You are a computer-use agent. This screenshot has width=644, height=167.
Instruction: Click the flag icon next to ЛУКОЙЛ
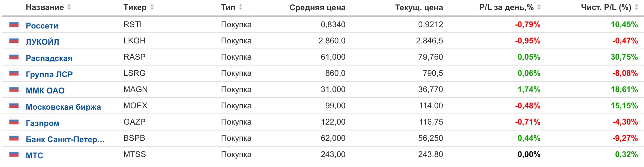tap(14, 40)
